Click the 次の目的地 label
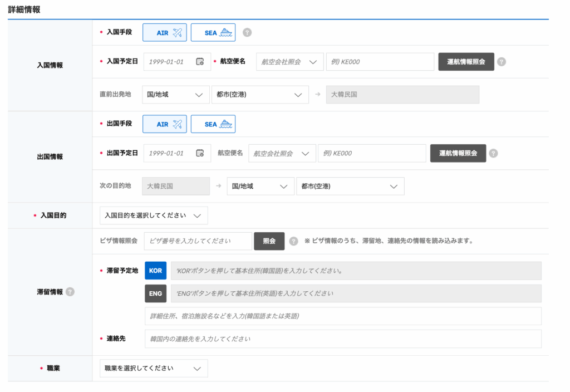 click(x=115, y=185)
